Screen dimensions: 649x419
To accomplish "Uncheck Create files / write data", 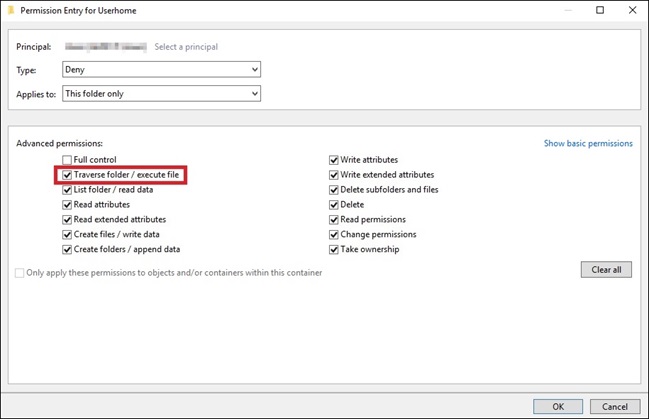I will coord(67,234).
